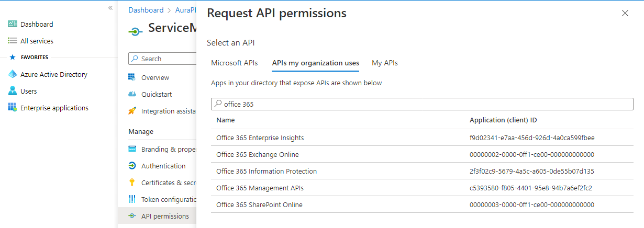Viewport: 644px width, 228px height.
Task: Click the Azure Active Directory icon
Action: pyautogui.click(x=13, y=74)
